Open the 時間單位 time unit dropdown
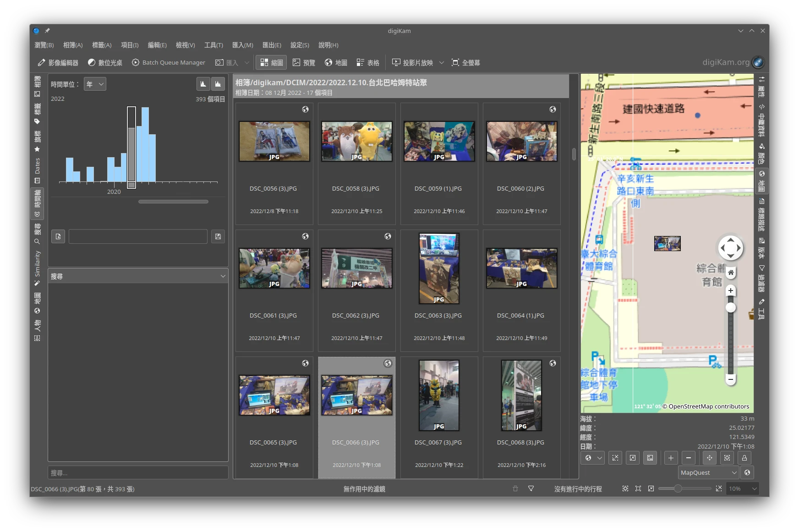This screenshot has height=532, width=799. point(95,84)
